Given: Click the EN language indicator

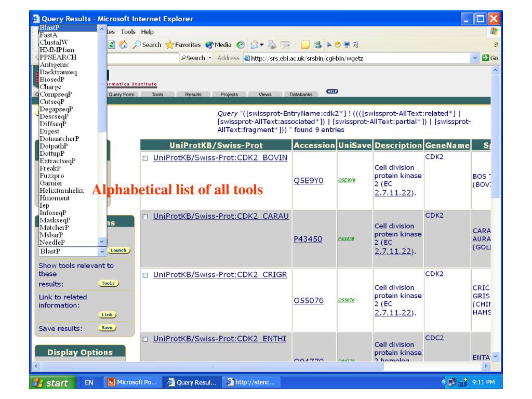Looking at the screenshot, I should pyautogui.click(x=89, y=383).
